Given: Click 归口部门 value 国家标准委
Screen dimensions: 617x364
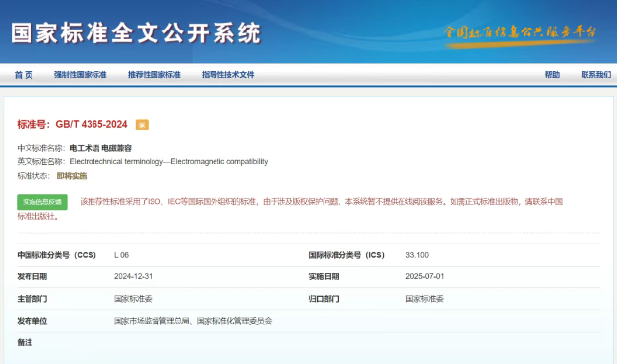Looking at the screenshot, I should pos(424,299).
